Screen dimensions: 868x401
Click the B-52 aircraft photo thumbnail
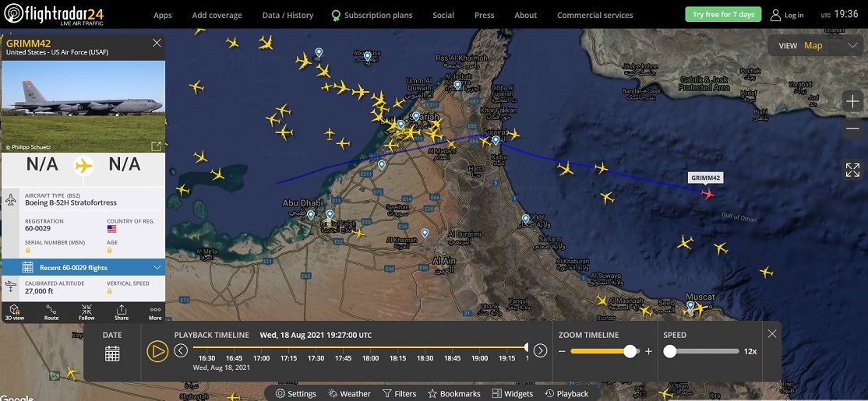click(83, 106)
